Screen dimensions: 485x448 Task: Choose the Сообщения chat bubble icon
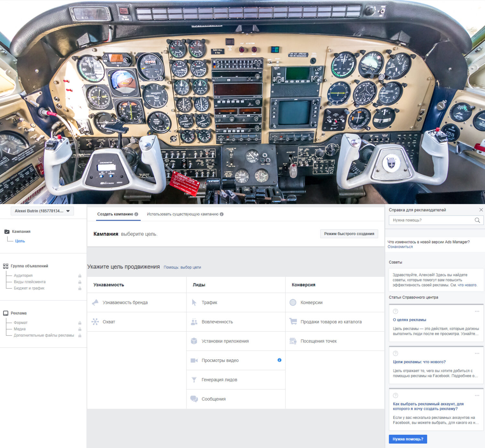coord(194,399)
